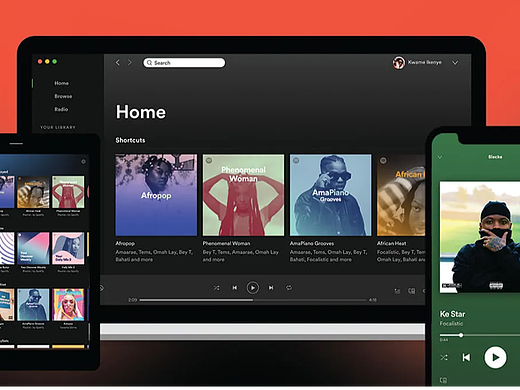This screenshot has width=520, height=390.
Task: Skip to previous track on phone player
Action: (466, 357)
